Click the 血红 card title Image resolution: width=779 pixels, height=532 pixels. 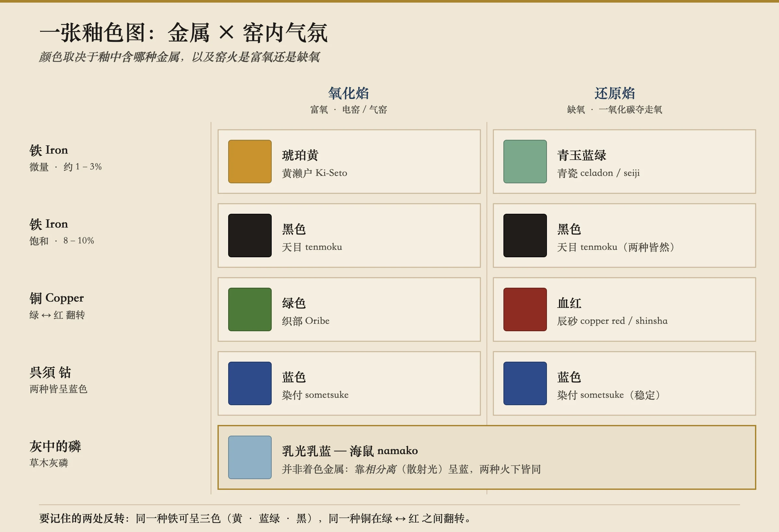[569, 304]
